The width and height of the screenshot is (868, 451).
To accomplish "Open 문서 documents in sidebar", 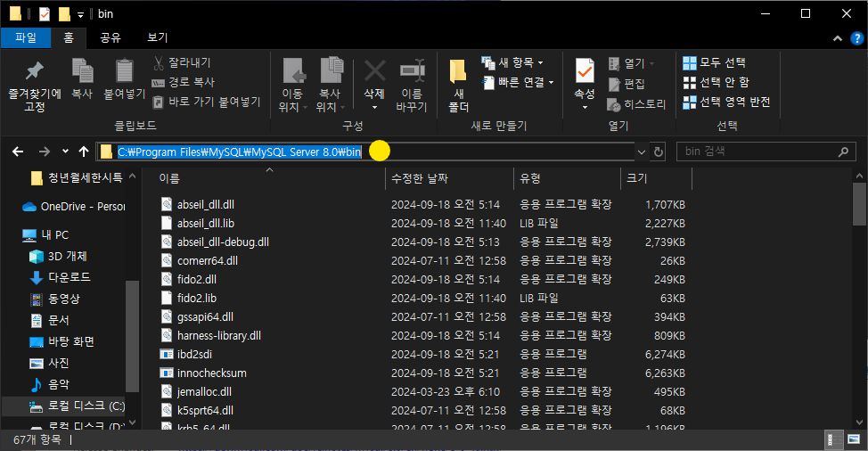I will coord(49,320).
